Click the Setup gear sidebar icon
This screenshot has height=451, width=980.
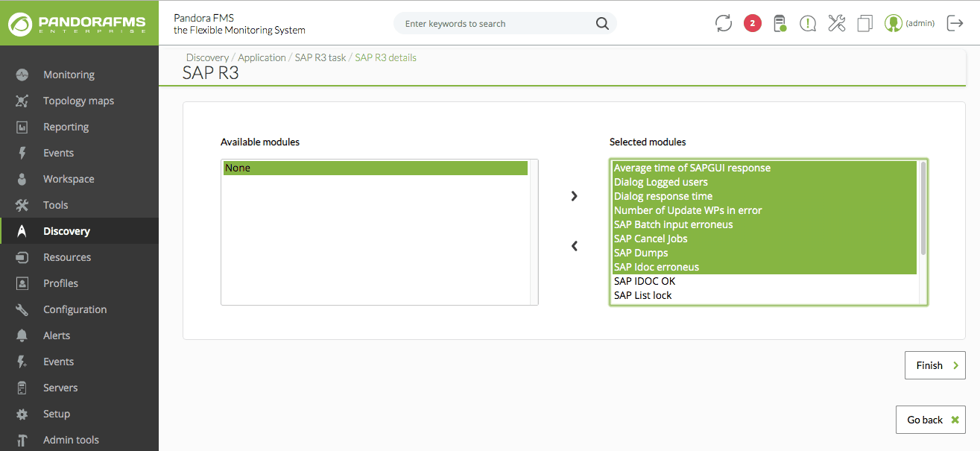(x=22, y=414)
